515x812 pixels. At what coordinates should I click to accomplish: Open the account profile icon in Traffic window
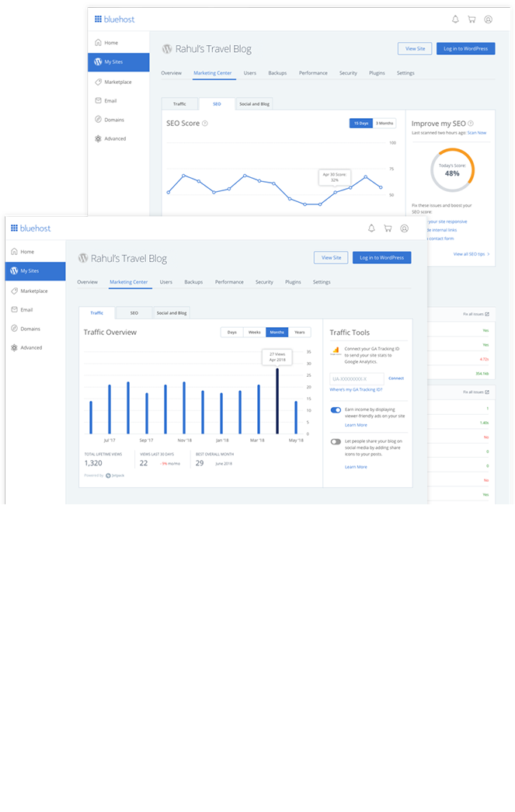(x=405, y=228)
